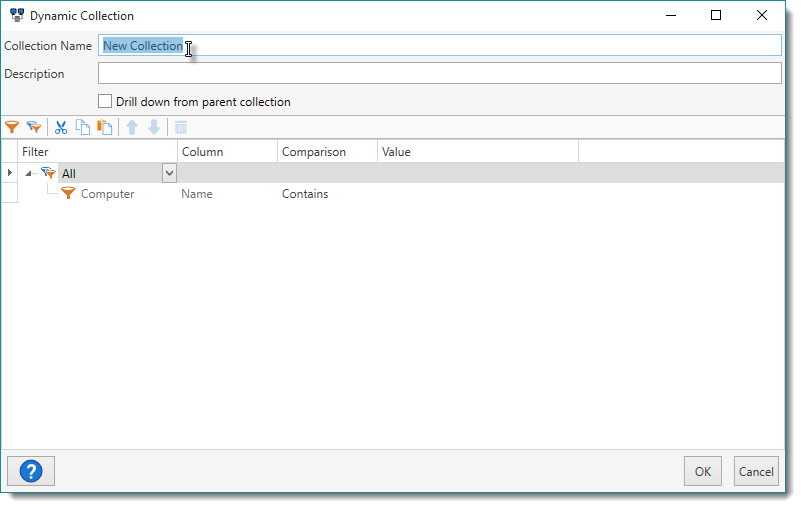Click the row selector arrow beside All
Viewport: 801px width, 508px height.
pos(10,173)
